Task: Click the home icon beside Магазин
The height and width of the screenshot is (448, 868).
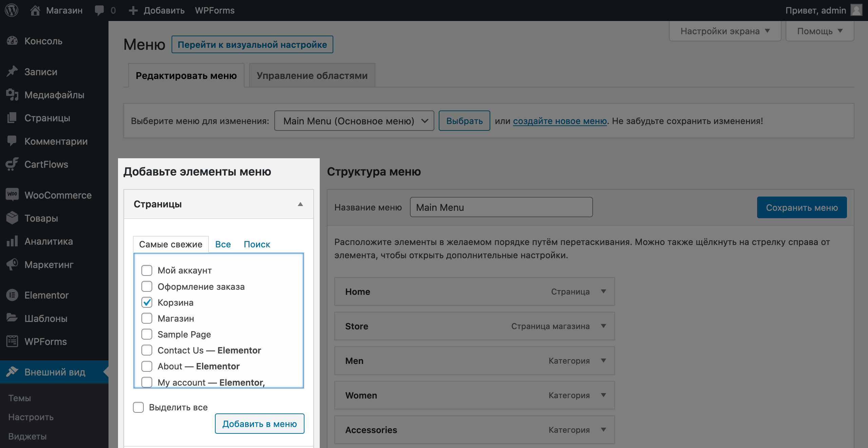Action: tap(35, 11)
